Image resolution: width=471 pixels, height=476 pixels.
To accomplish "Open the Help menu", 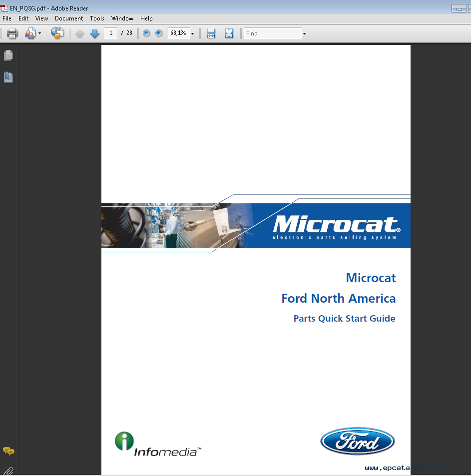I will [x=146, y=18].
